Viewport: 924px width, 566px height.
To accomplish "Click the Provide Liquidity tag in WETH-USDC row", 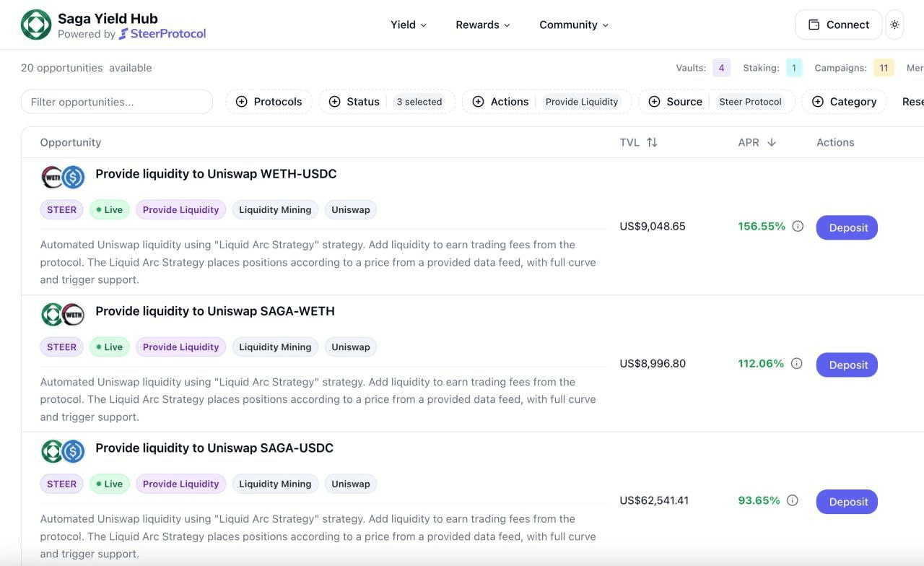I will 180,210.
